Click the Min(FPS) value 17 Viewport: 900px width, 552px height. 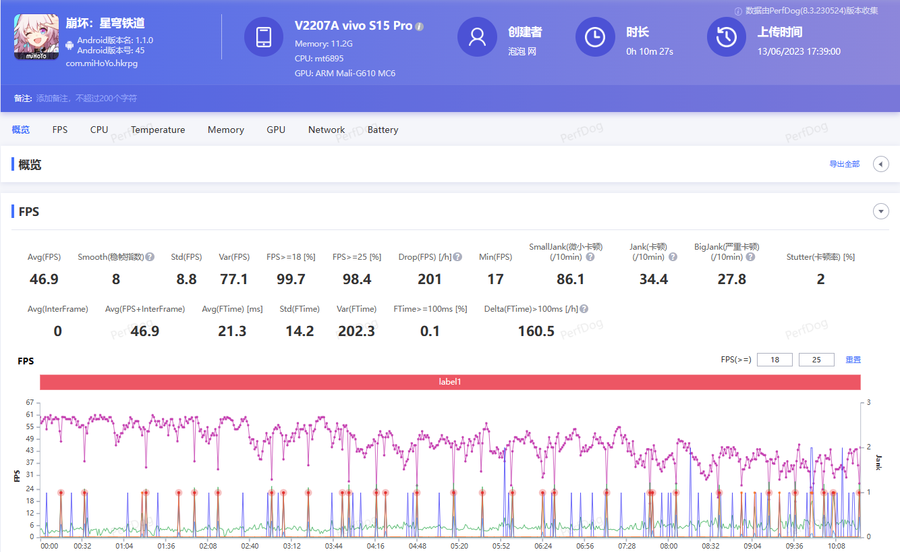[x=495, y=279]
